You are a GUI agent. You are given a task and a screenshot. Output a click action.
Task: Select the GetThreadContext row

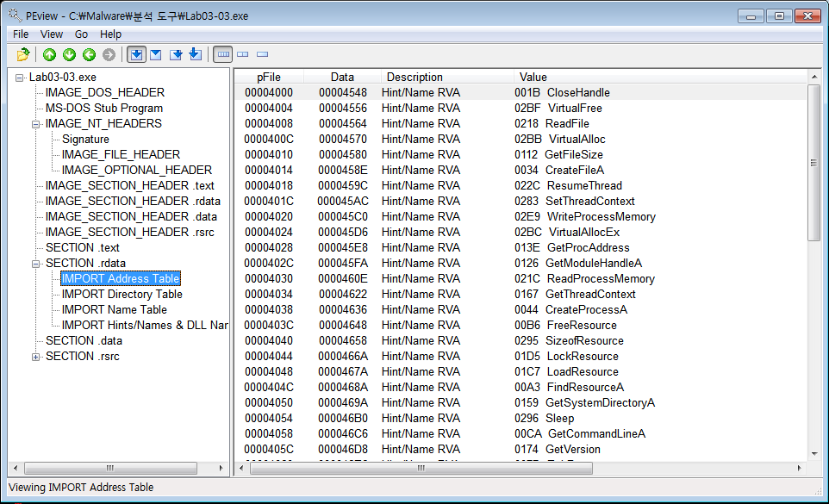(x=521, y=295)
